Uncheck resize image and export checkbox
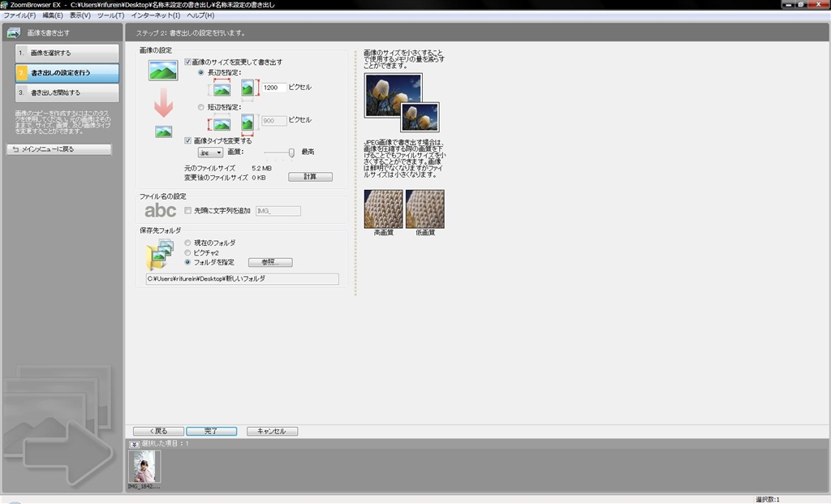 point(187,62)
